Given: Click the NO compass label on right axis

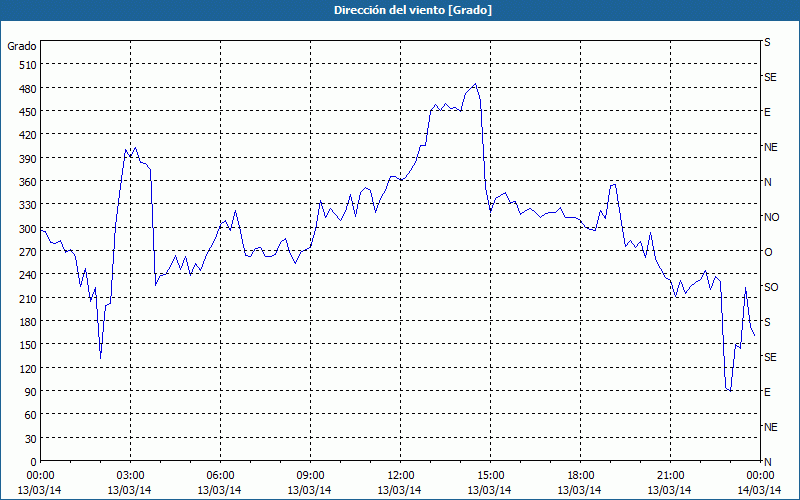Looking at the screenshot, I should 772,217.
